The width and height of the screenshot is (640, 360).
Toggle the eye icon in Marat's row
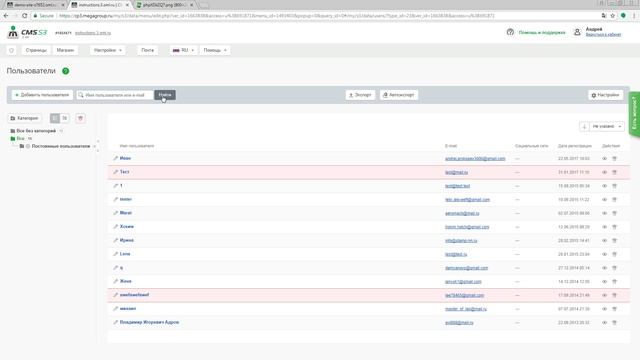pos(604,213)
